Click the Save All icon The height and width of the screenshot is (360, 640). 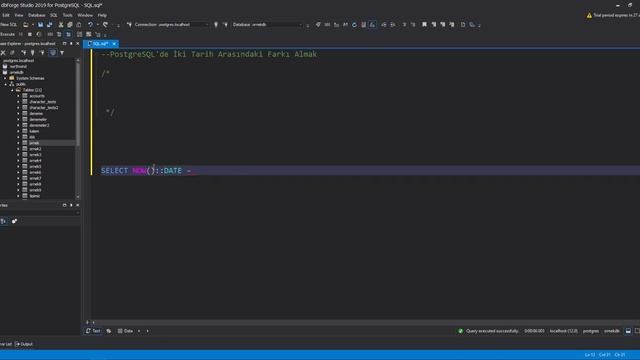[x=49, y=25]
